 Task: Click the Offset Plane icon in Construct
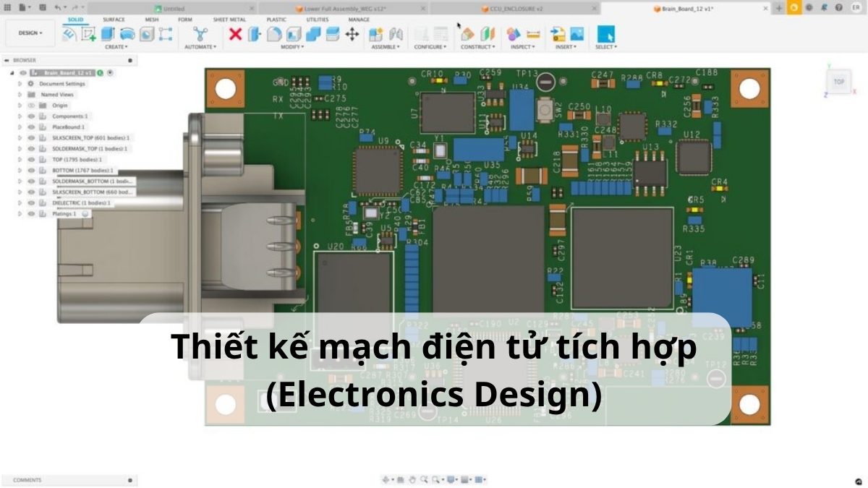tap(467, 33)
